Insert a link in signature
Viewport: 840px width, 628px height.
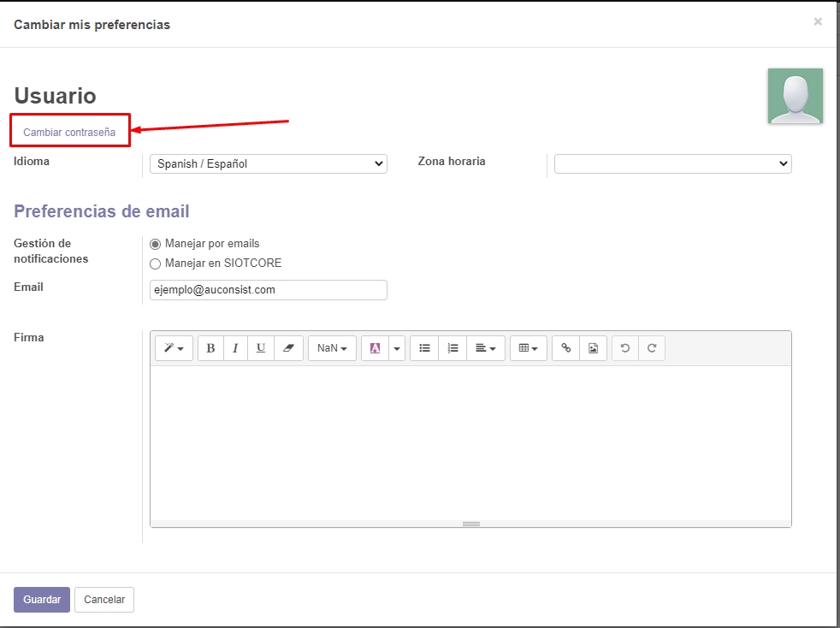point(565,348)
